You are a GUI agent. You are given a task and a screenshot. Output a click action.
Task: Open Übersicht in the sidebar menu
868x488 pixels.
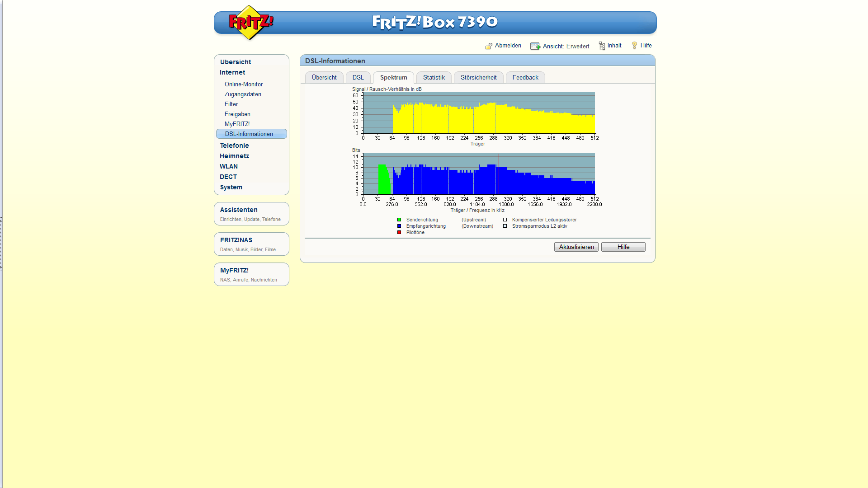pos(236,62)
